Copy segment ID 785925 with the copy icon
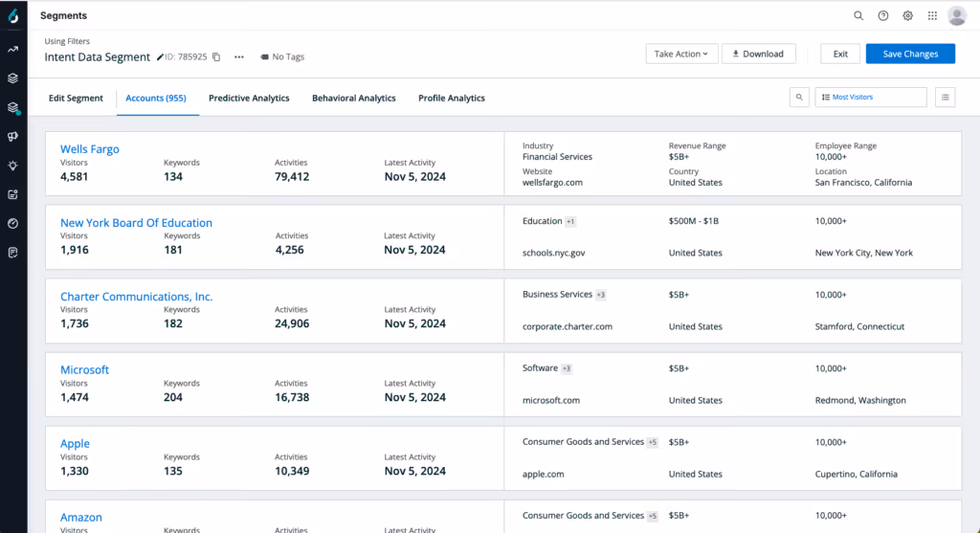This screenshot has height=533, width=980. click(x=216, y=56)
